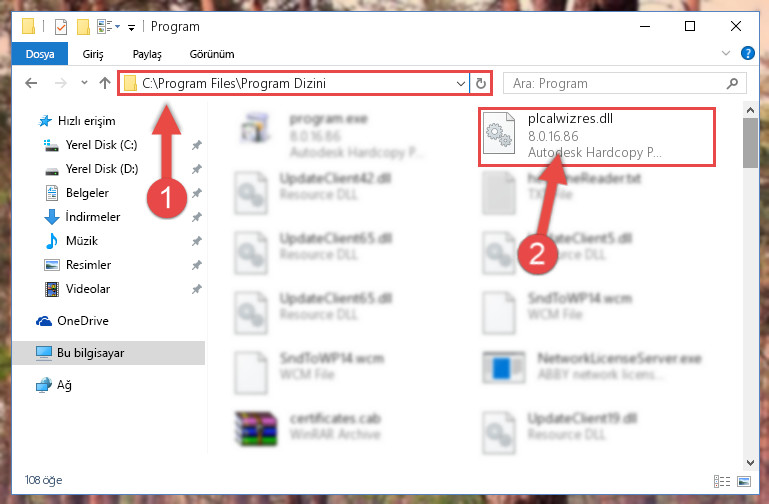The width and height of the screenshot is (769, 504).
Task: Open recent locations dropdown arrow
Action: 84,82
